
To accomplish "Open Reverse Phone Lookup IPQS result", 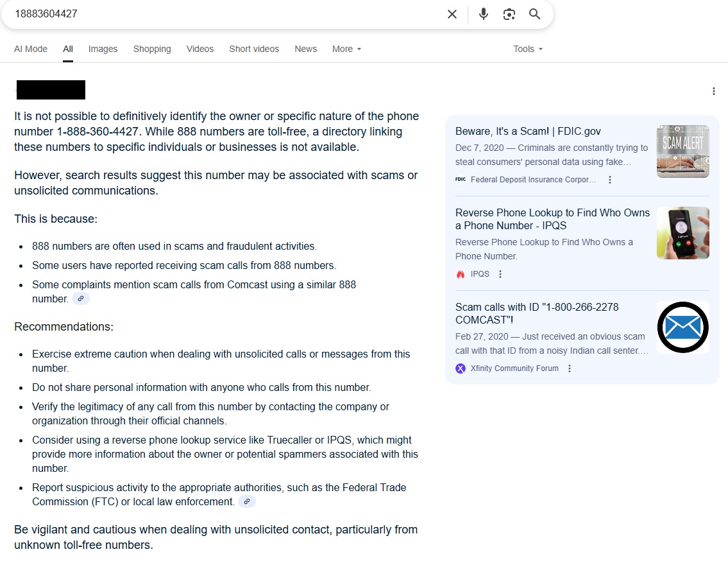I will click(x=552, y=220).
